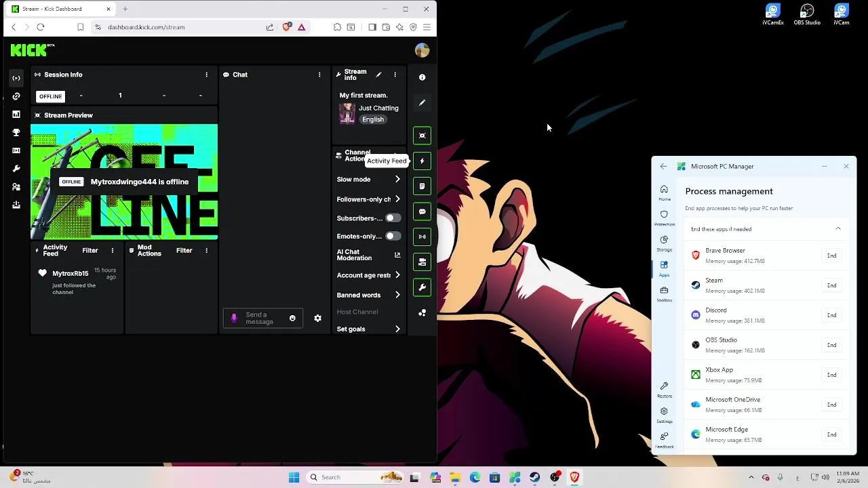Viewport: 868px width, 488px height.
Task: Go to Storage tab in PC Manager
Action: 664,243
